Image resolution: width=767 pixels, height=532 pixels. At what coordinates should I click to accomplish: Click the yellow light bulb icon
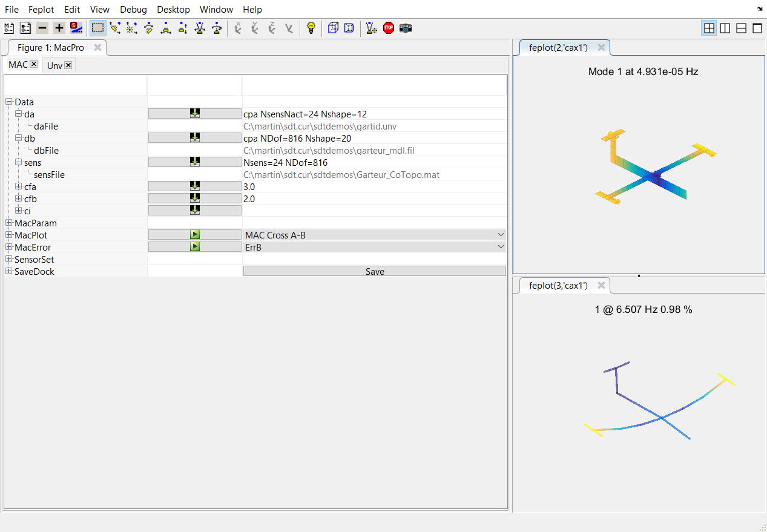[x=311, y=28]
